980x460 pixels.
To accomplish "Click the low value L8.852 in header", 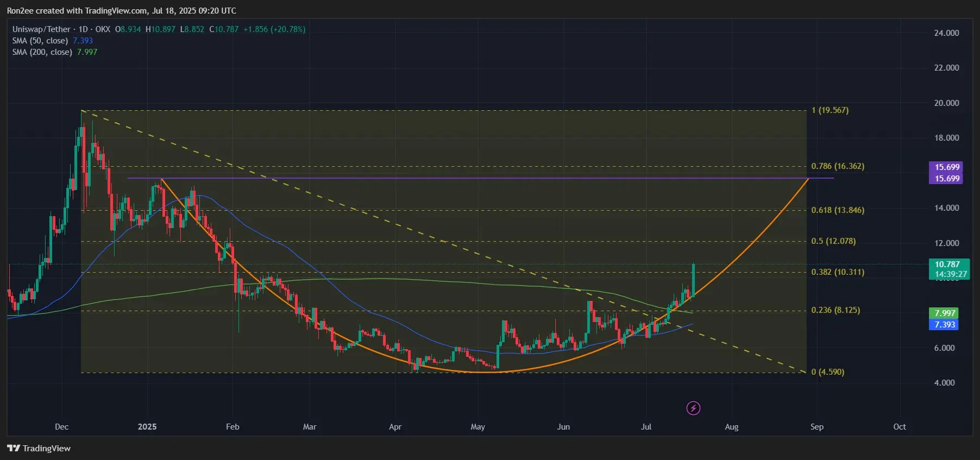I will [192, 29].
